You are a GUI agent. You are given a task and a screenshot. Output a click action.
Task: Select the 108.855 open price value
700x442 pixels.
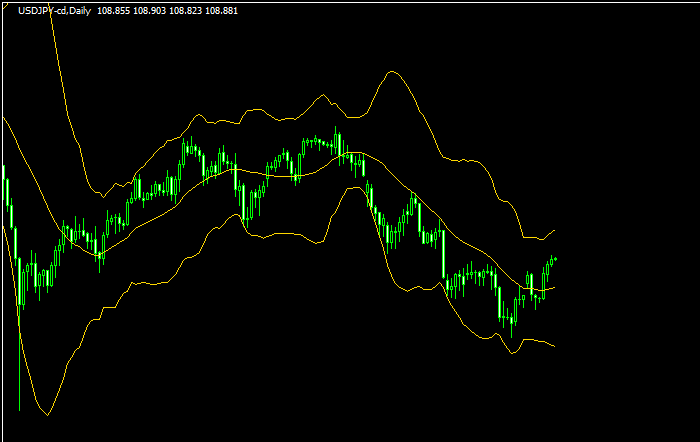(113, 11)
